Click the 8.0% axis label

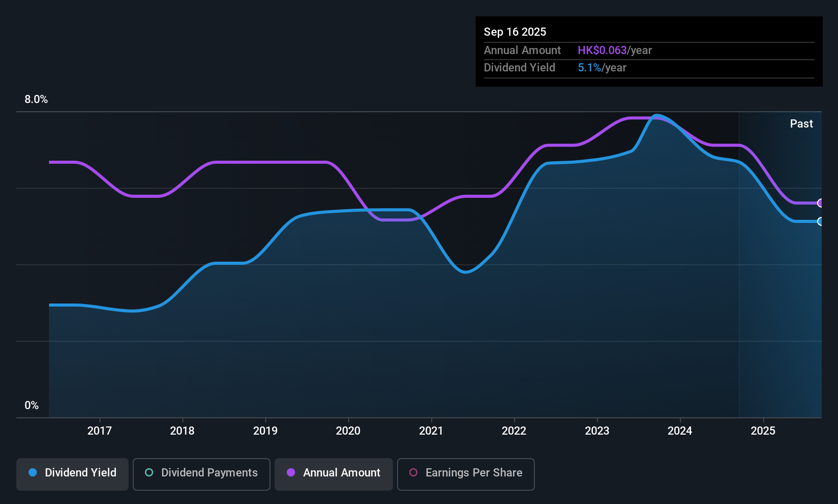pos(36,99)
